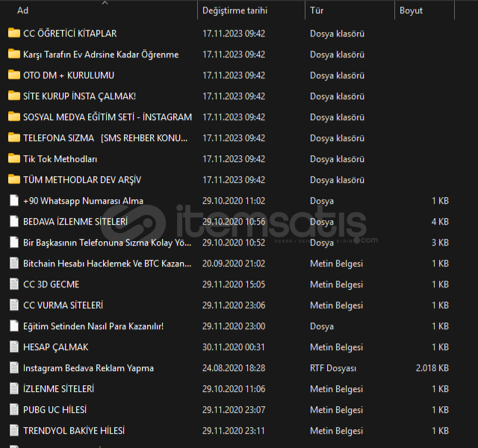
Task: Click the file icon for +90 Whatsapp Numarası Alma
Action: pyautogui.click(x=13, y=201)
